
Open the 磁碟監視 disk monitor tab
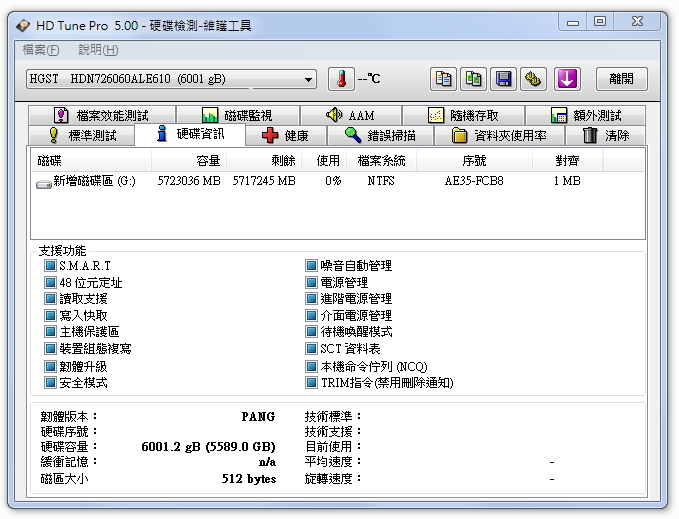point(236,115)
